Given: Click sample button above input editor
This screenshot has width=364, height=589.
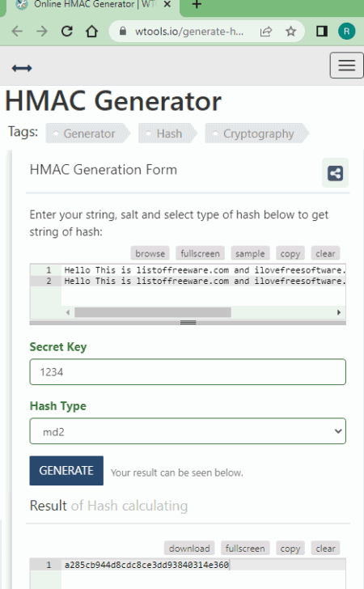Looking at the screenshot, I should pos(250,253).
